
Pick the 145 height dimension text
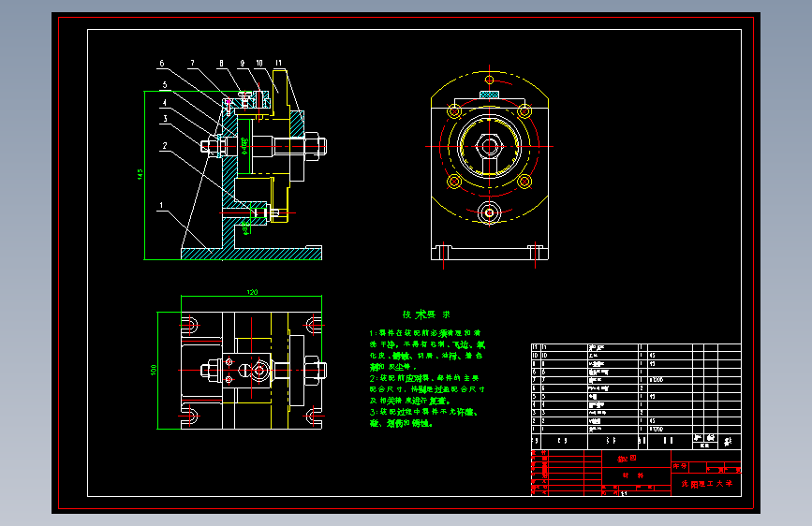point(140,174)
